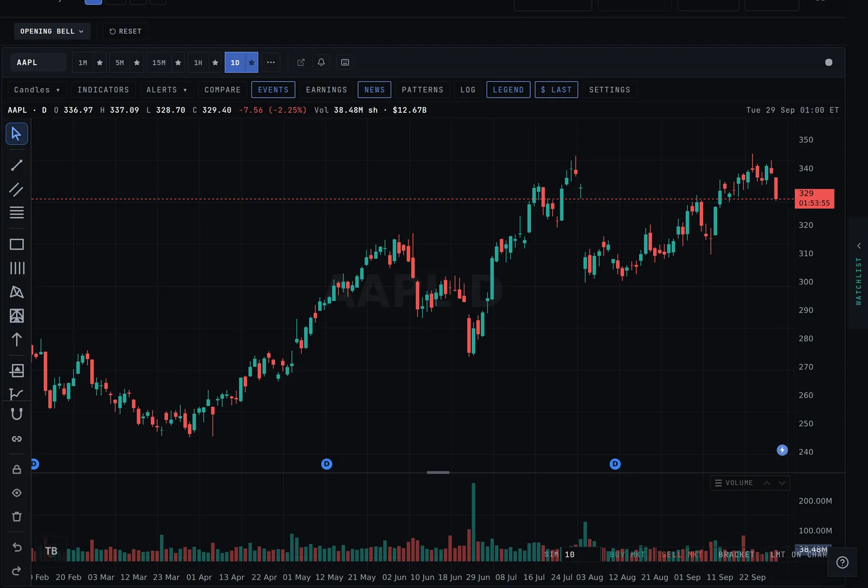Open more timeframes ellipsis menu
Image resolution: width=868 pixels, height=588 pixels.
point(271,62)
